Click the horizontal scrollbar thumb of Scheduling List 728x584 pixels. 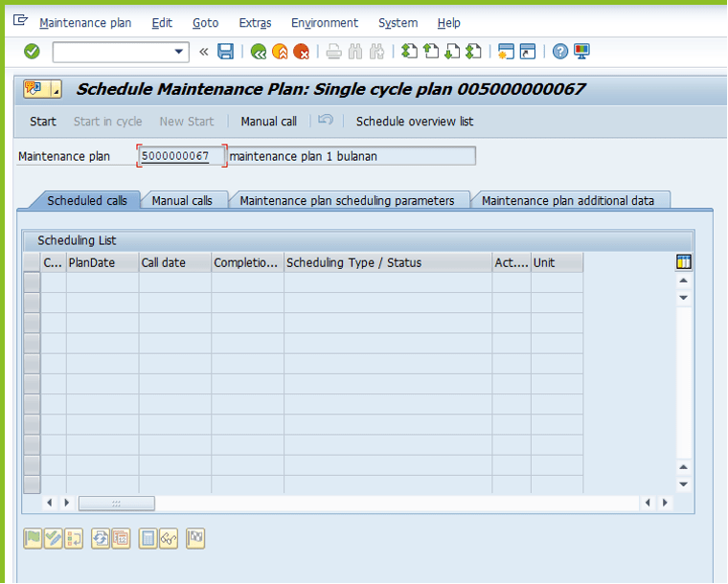(116, 503)
